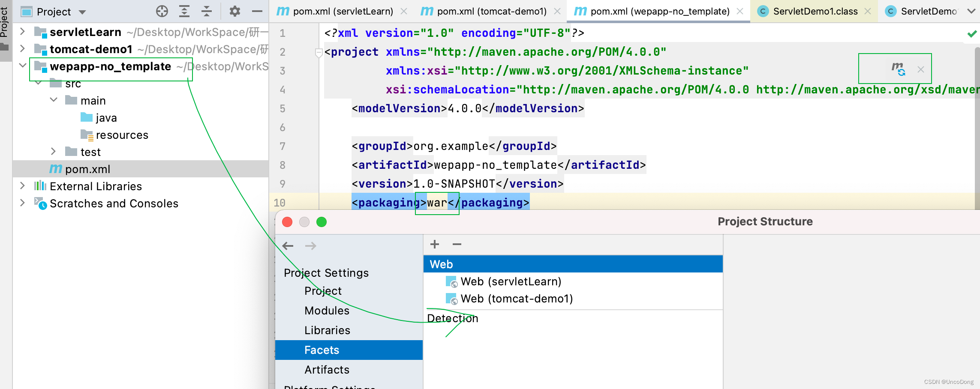Image resolution: width=980 pixels, height=389 pixels.
Task: Click the Project vertical sidebar tab
Action: [x=5, y=22]
